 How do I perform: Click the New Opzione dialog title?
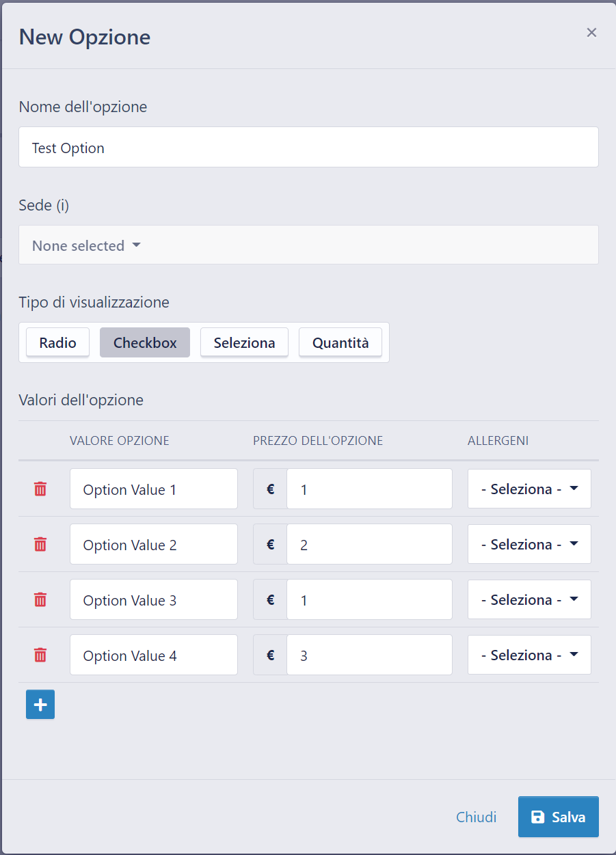coord(84,36)
